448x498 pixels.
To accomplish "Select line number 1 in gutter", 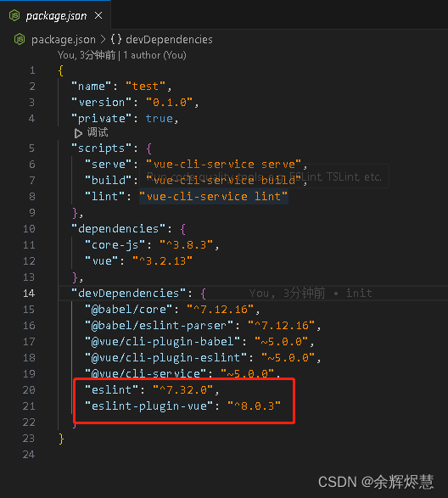I will pyautogui.click(x=32, y=70).
